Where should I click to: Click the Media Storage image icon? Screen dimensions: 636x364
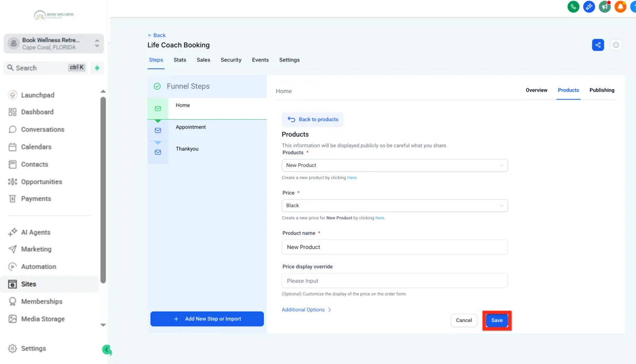[13, 319]
